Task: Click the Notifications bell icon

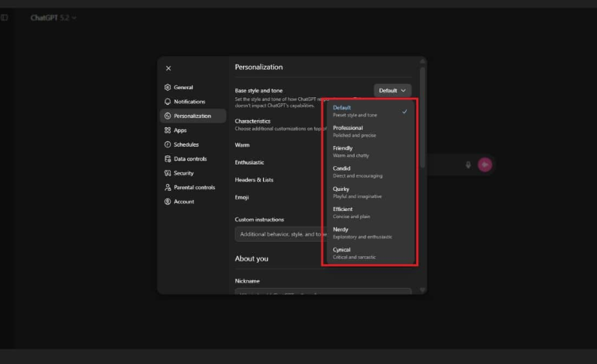Action: tap(168, 102)
